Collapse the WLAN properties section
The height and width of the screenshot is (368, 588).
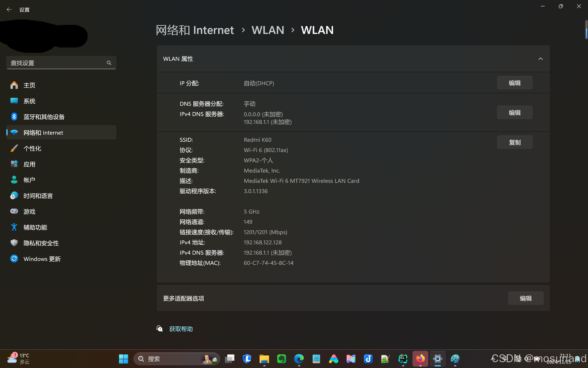click(540, 59)
